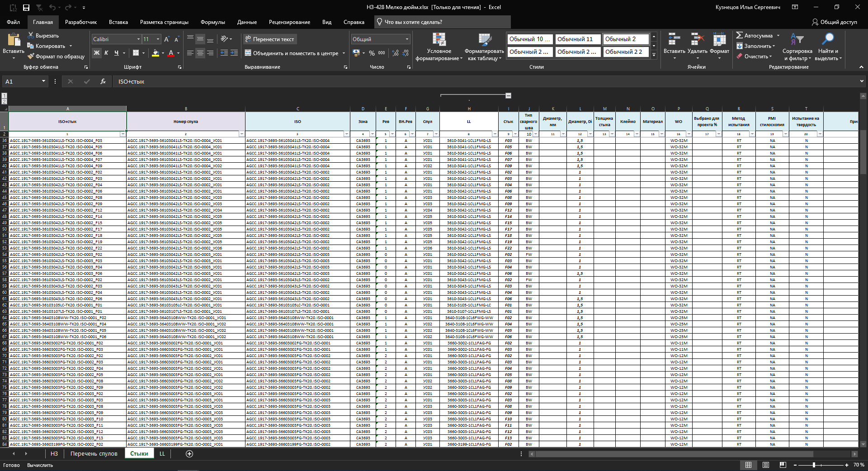The height and width of the screenshot is (471, 868).
Task: Click AutoSum (Автосумма) icon
Action: pos(740,35)
